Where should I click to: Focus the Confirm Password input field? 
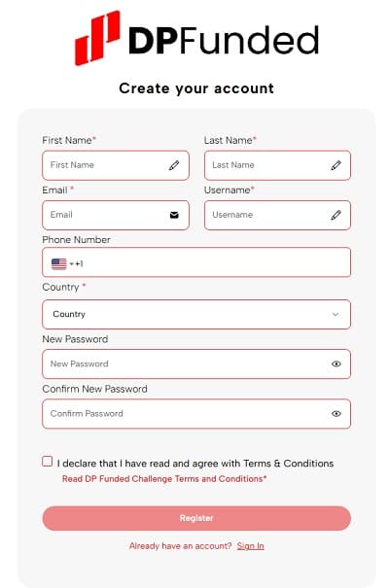click(196, 414)
